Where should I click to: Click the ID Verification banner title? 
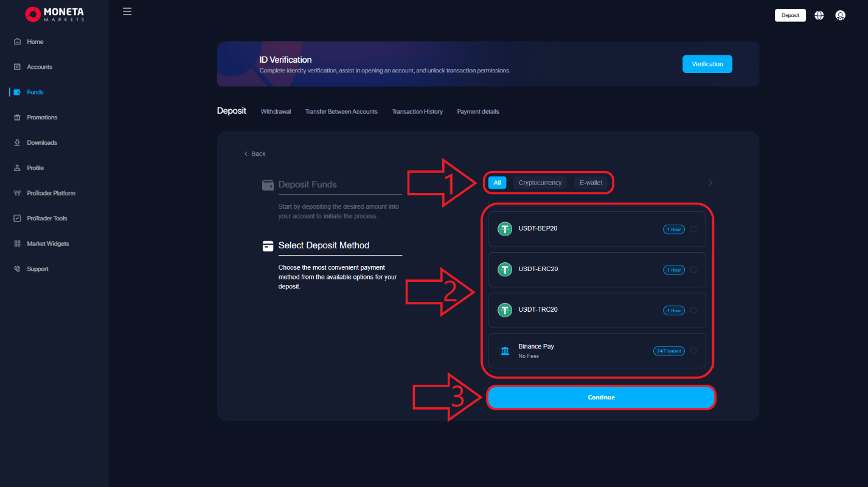click(285, 60)
